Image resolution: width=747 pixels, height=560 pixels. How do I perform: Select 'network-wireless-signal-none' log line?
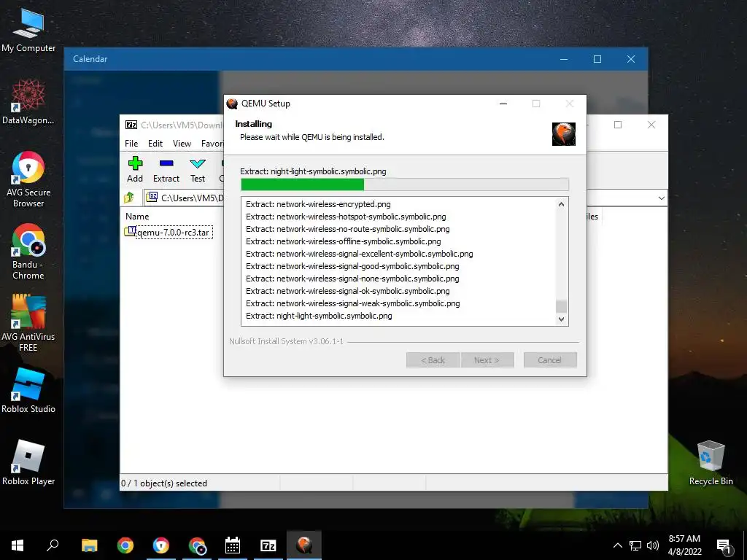[x=352, y=279]
